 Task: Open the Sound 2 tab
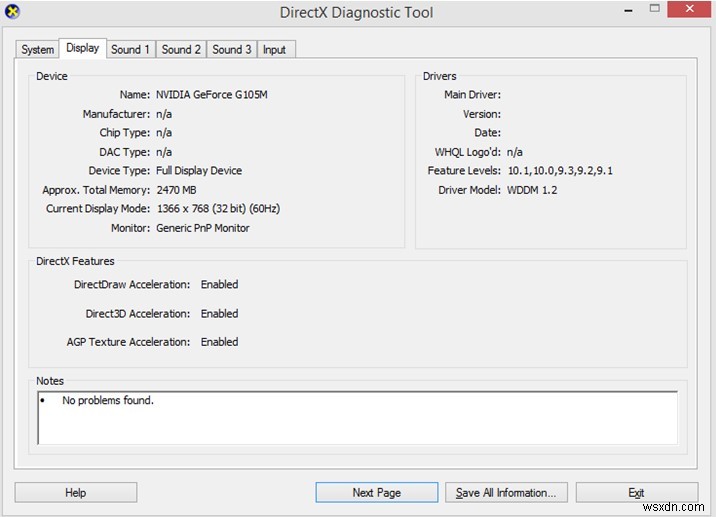tap(181, 49)
